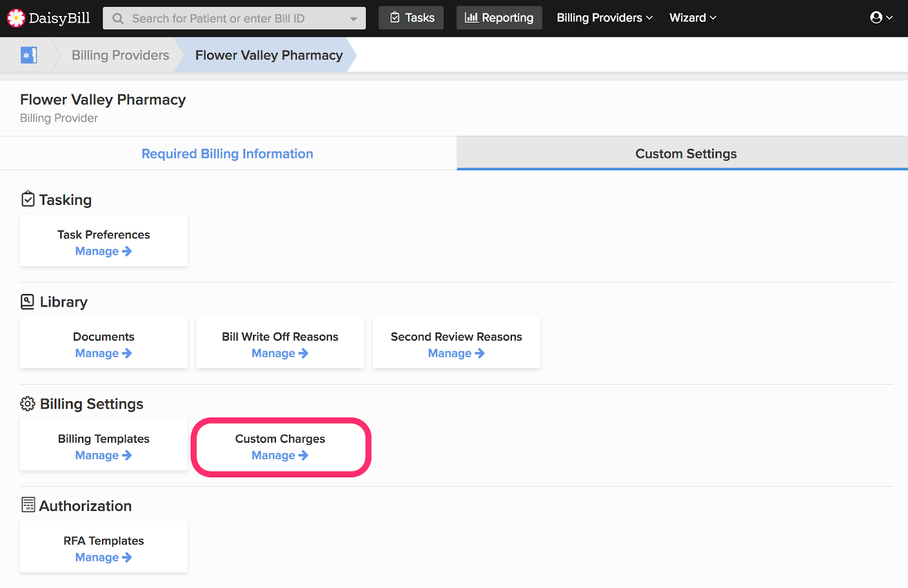The height and width of the screenshot is (588, 908).
Task: Click the Billing Templates Manage arrow icon
Action: (127, 455)
